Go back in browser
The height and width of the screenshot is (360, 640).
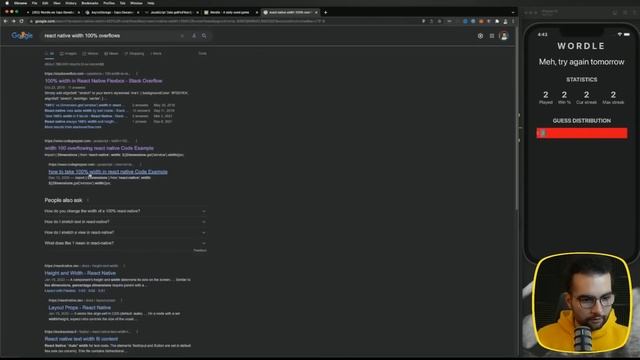[6, 21]
